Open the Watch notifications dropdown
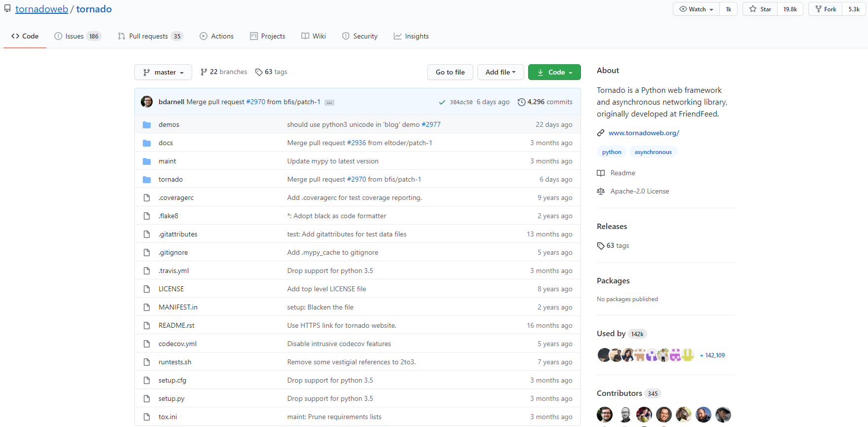 (x=696, y=9)
